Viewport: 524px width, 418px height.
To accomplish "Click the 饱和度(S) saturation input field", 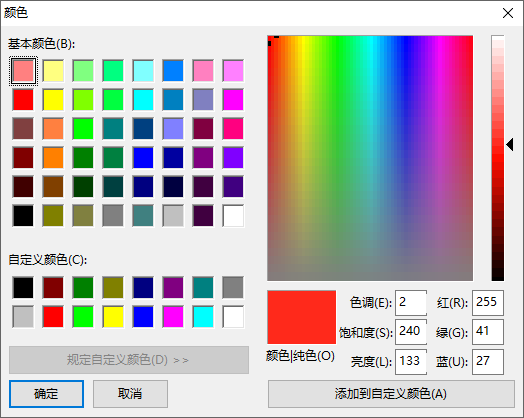I will point(411,332).
